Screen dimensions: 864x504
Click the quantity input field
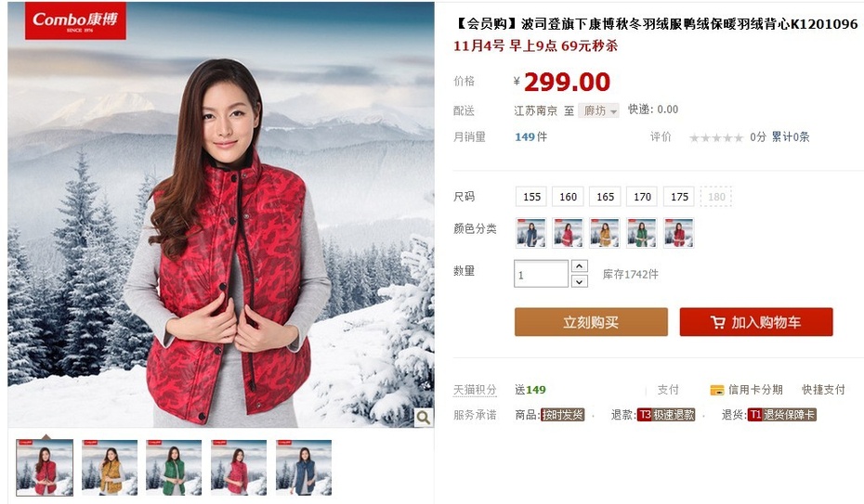[x=541, y=274]
